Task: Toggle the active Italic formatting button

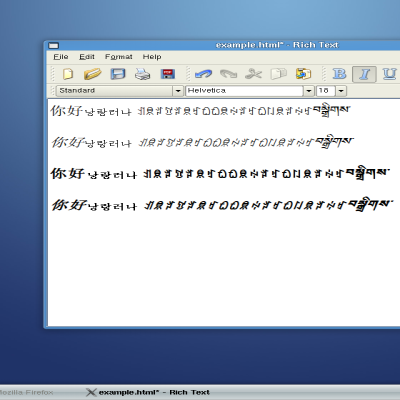Action: (x=364, y=74)
